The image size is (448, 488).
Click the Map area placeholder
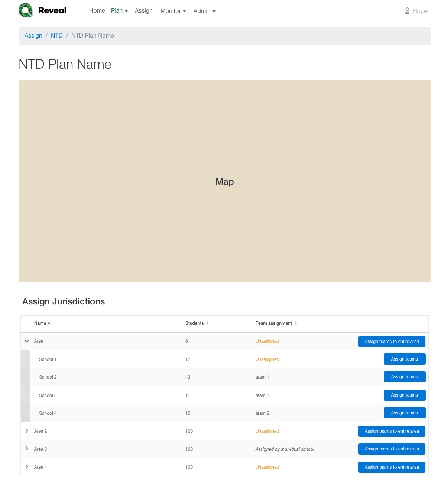pos(224,181)
